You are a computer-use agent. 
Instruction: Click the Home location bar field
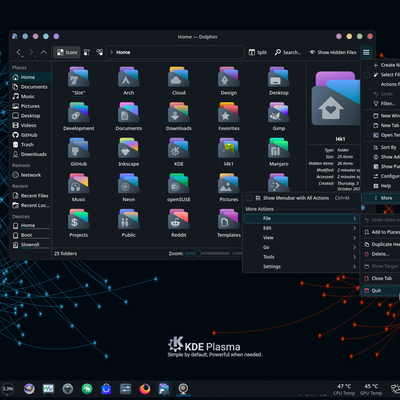click(175, 52)
